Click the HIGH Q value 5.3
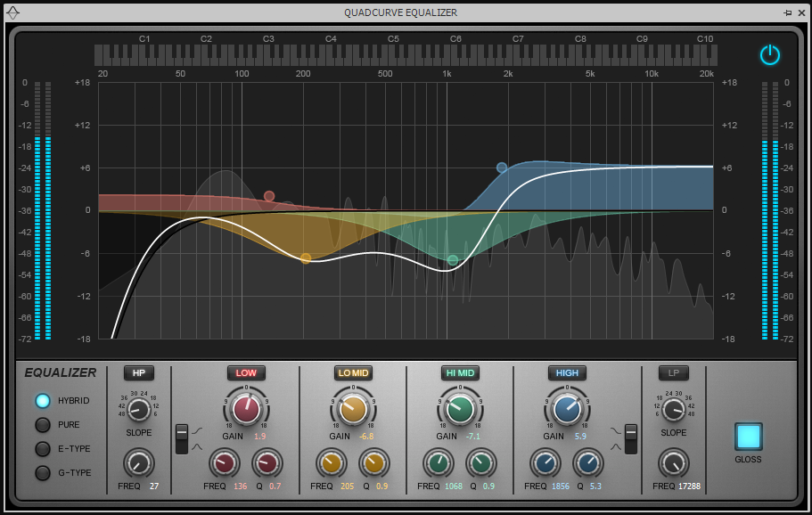Image resolution: width=812 pixels, height=515 pixels. (x=595, y=486)
